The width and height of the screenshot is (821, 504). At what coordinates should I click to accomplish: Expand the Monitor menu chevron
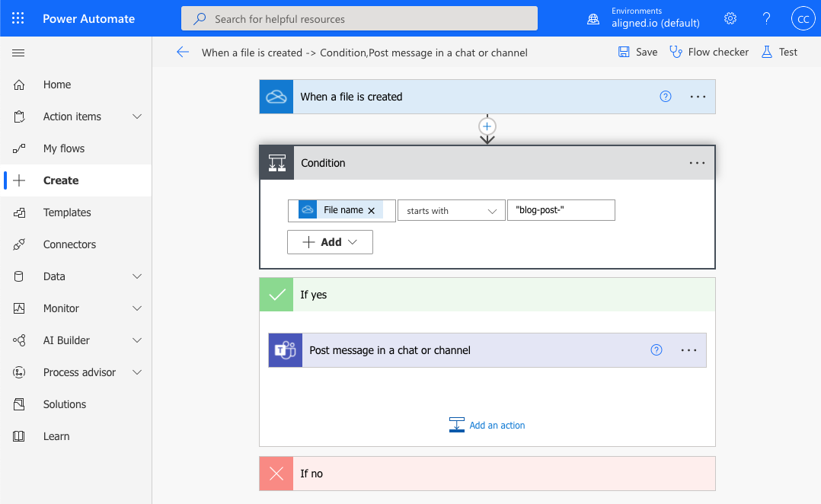point(137,308)
